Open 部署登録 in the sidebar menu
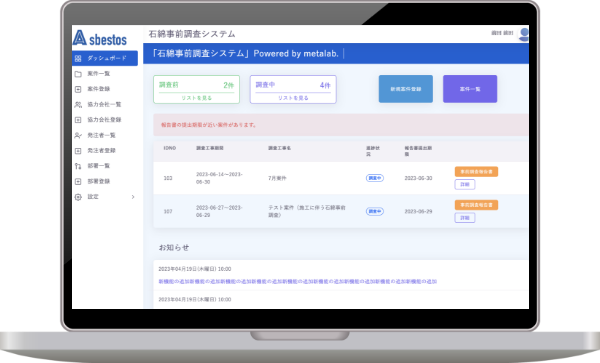 pos(99,181)
